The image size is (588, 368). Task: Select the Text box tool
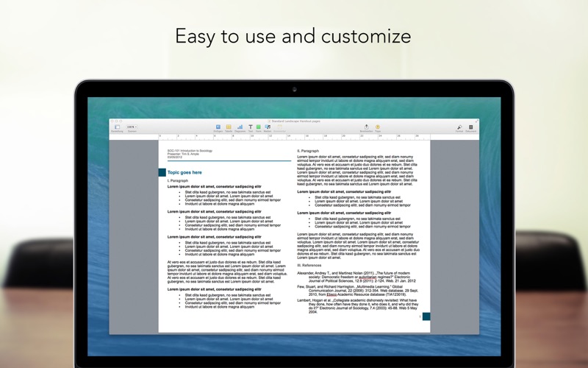point(251,127)
